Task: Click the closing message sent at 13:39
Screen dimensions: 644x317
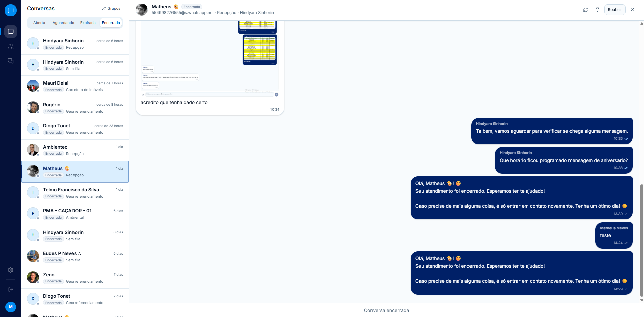Action: point(522,198)
